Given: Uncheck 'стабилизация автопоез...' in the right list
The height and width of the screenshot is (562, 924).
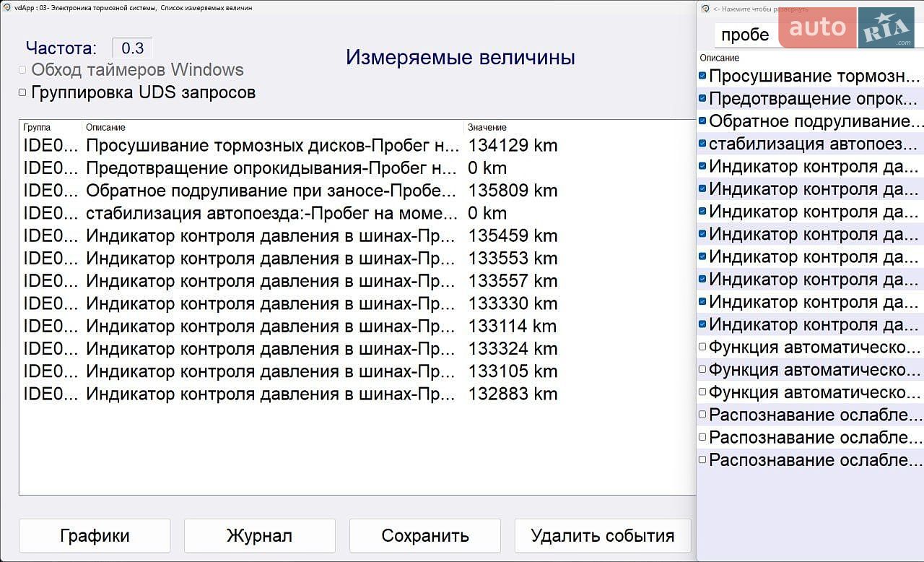Looking at the screenshot, I should pos(702,144).
